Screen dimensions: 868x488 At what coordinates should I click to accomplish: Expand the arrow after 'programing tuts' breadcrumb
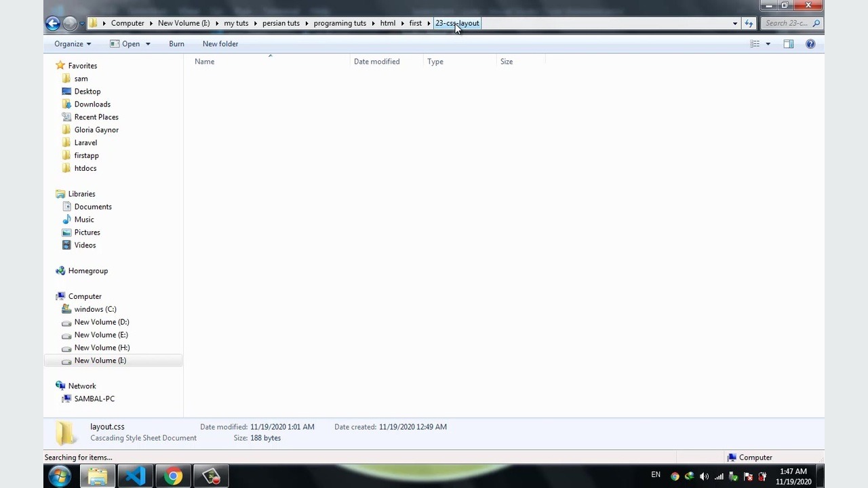pyautogui.click(x=373, y=23)
